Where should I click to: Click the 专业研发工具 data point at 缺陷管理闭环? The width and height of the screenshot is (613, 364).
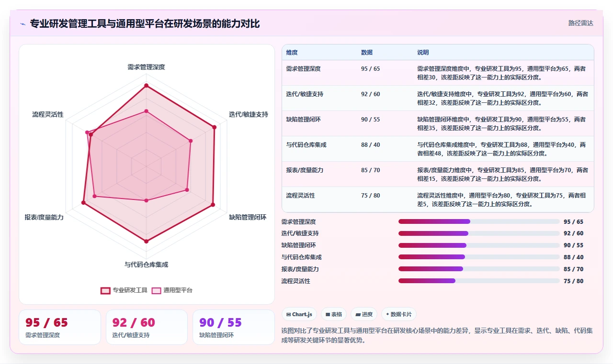click(x=213, y=205)
